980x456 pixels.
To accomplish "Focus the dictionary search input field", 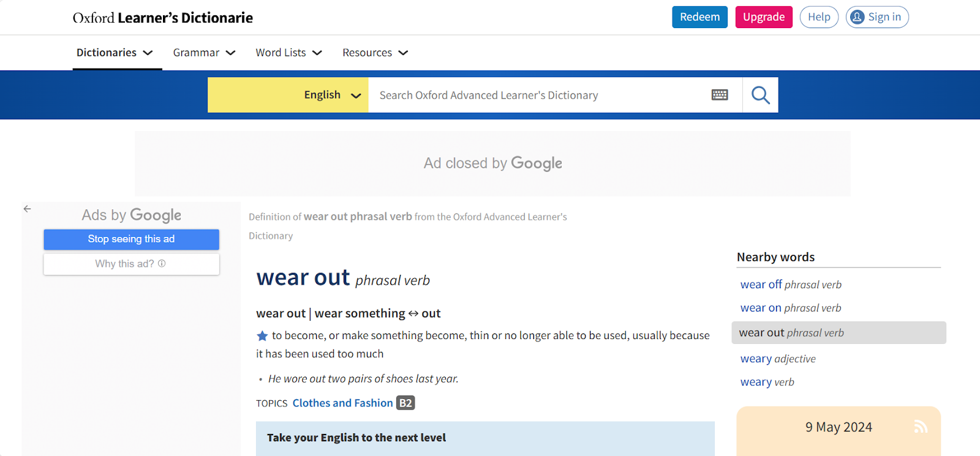I will (x=538, y=95).
